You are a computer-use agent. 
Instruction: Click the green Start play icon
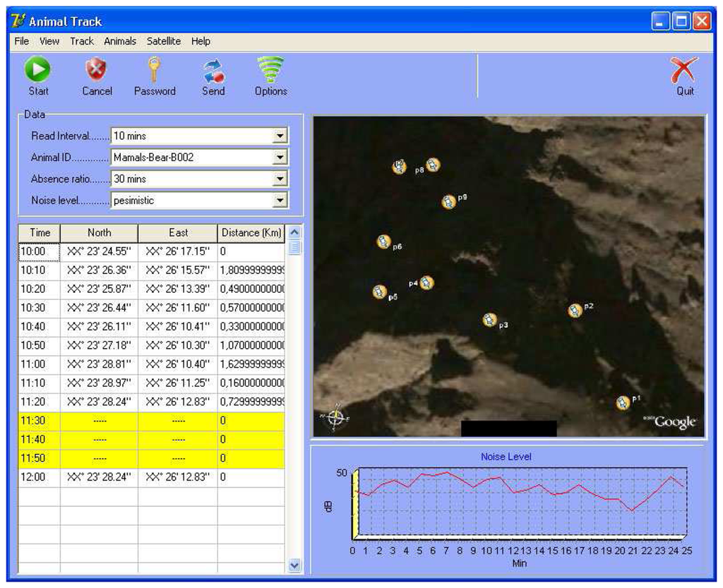37,69
